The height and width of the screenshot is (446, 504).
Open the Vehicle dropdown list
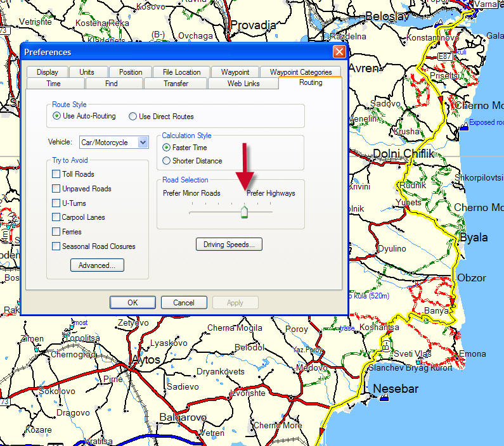pos(143,143)
